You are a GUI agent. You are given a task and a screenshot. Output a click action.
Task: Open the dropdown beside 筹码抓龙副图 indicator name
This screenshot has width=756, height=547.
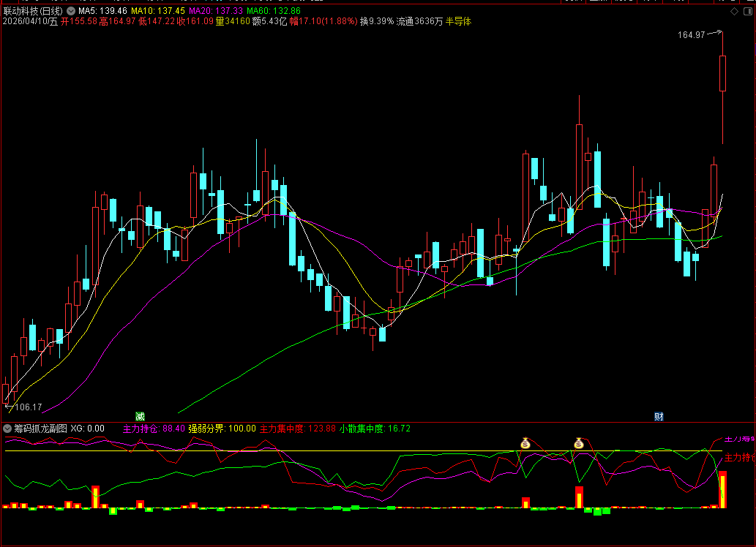coord(7,429)
